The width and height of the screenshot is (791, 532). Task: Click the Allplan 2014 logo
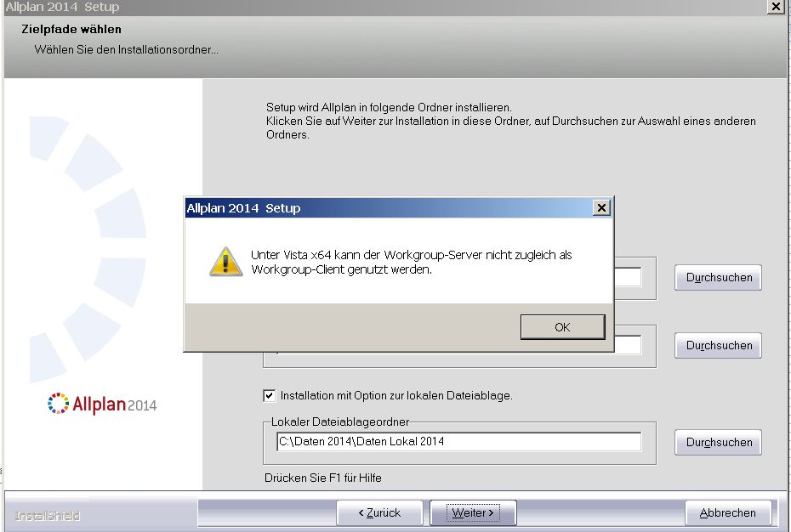pos(103,404)
